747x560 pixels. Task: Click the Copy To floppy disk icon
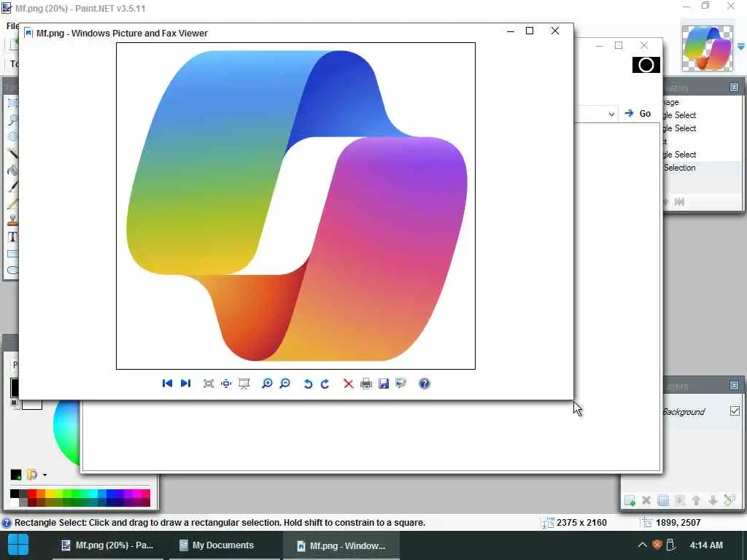(x=384, y=384)
